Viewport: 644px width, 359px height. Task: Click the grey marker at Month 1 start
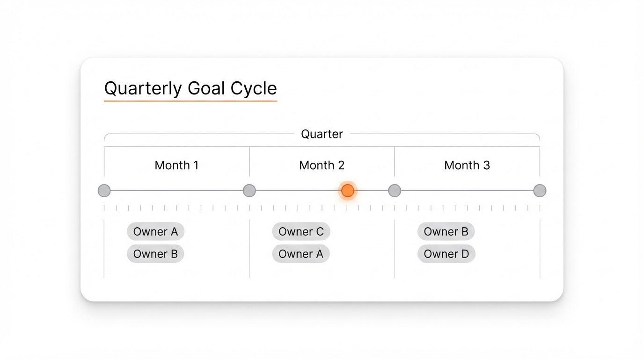pos(104,191)
